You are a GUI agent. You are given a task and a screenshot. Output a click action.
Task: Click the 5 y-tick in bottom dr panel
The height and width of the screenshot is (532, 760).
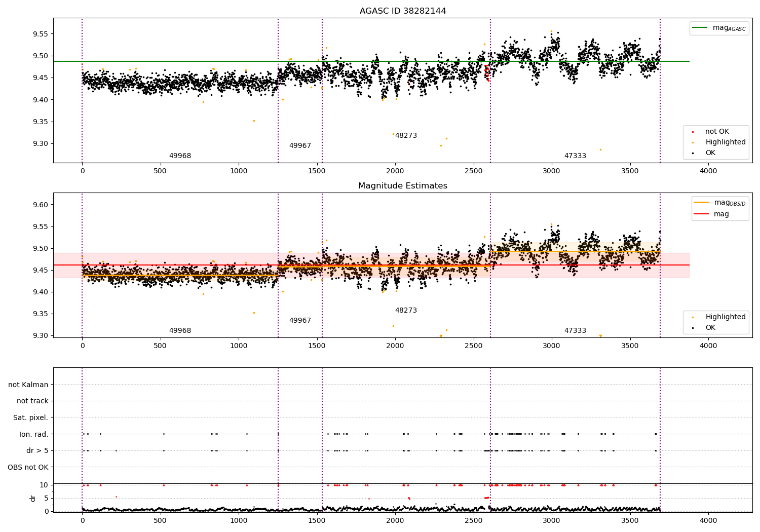(x=47, y=499)
